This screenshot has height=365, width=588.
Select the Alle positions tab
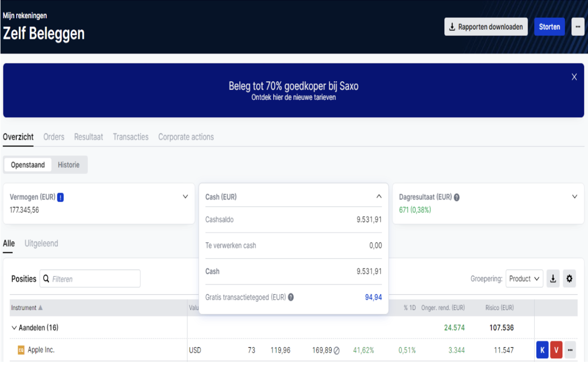pos(9,243)
